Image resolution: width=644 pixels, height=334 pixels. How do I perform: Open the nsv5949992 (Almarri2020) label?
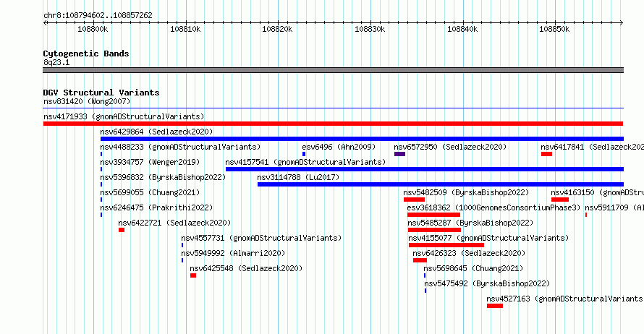pos(233,253)
